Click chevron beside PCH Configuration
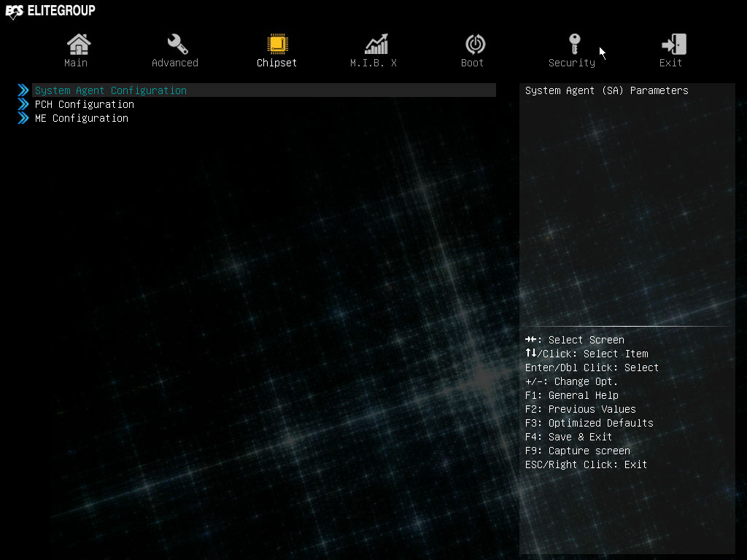Image resolution: width=747 pixels, height=560 pixels. point(23,104)
